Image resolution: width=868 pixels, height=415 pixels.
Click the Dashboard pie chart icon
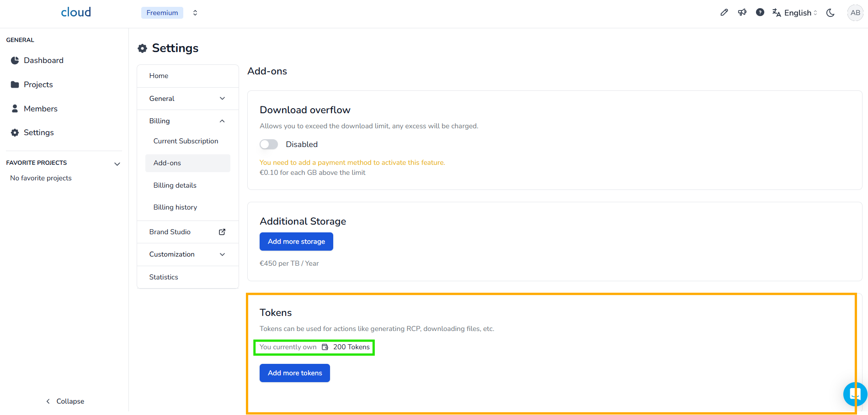[x=15, y=61]
